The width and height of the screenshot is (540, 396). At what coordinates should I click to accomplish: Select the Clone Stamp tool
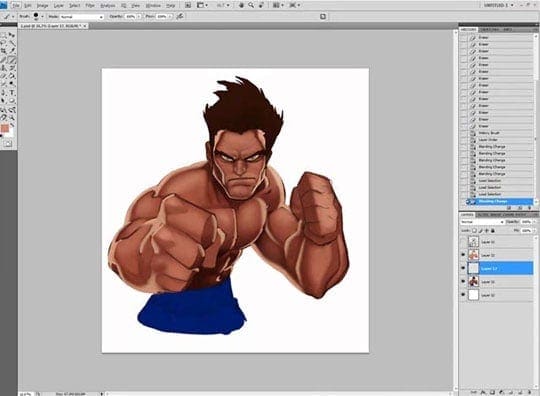point(3,67)
